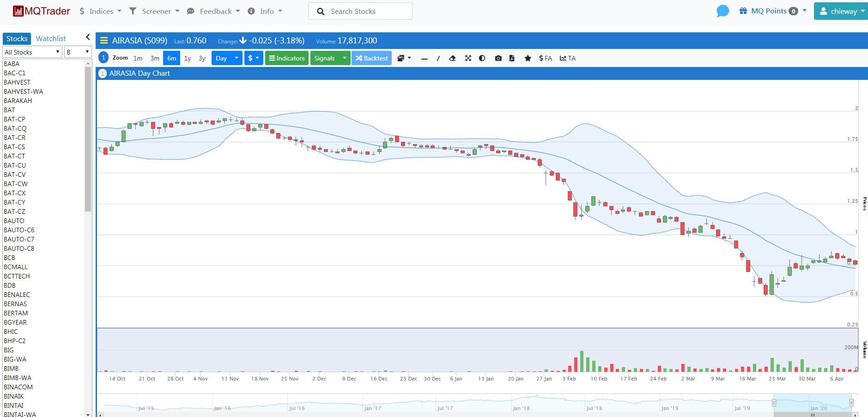The image size is (868, 417).
Task: Click the right handle of the range navigator
Action: click(851, 402)
